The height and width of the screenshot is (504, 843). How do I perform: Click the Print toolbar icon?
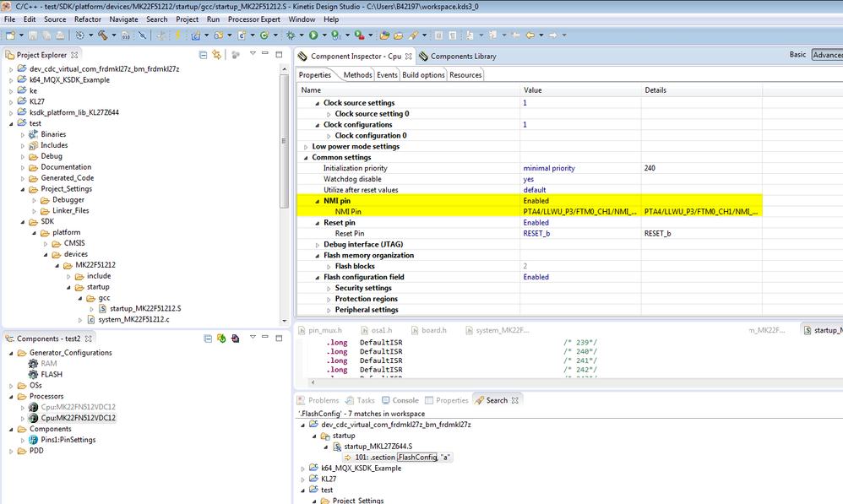(60, 35)
